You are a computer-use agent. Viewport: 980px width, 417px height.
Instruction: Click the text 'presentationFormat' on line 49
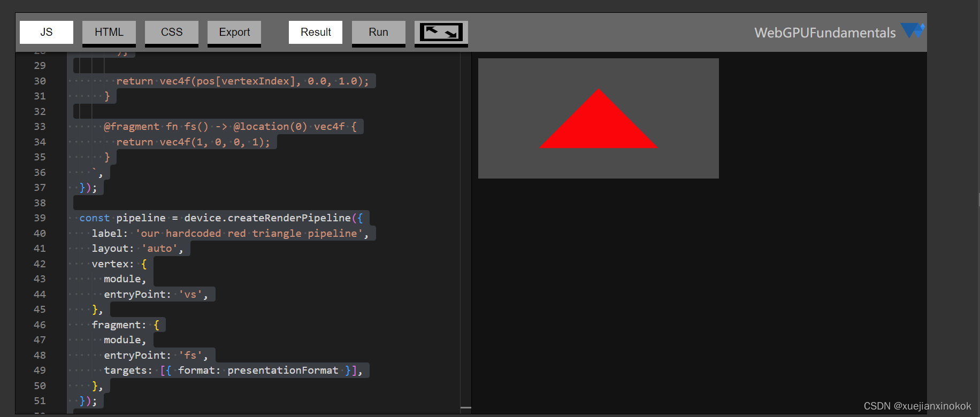point(283,370)
